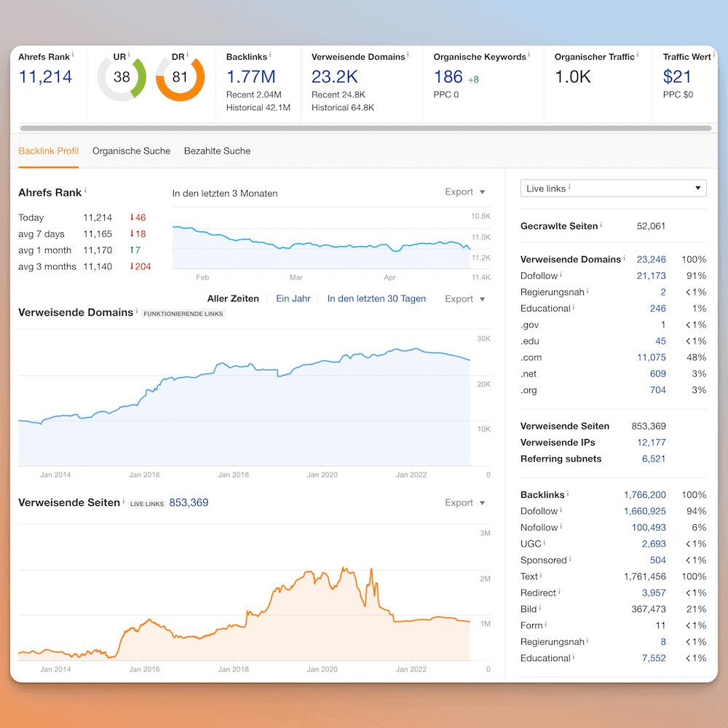Open 23.2K Verweisende Domains metric link

[x=334, y=76]
